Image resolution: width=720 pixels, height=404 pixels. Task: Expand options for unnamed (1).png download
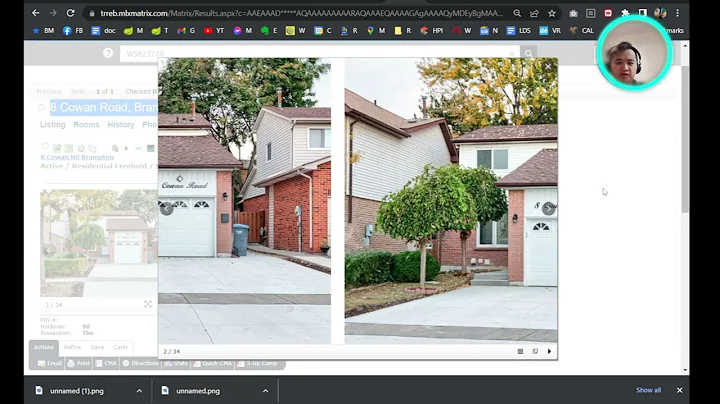coord(139,391)
